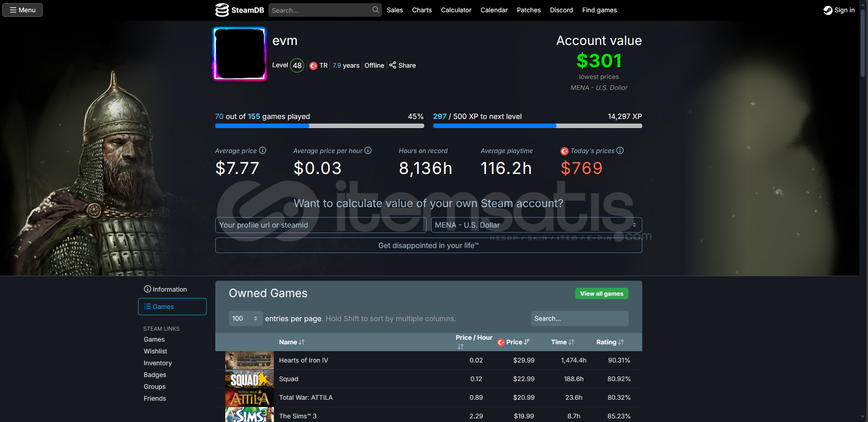This screenshot has width=868, height=422.
Task: Click View all games button
Action: 601,293
